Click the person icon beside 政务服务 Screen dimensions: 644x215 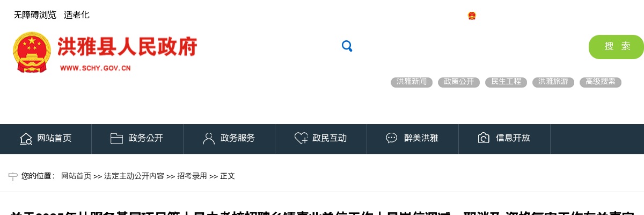tap(208, 139)
